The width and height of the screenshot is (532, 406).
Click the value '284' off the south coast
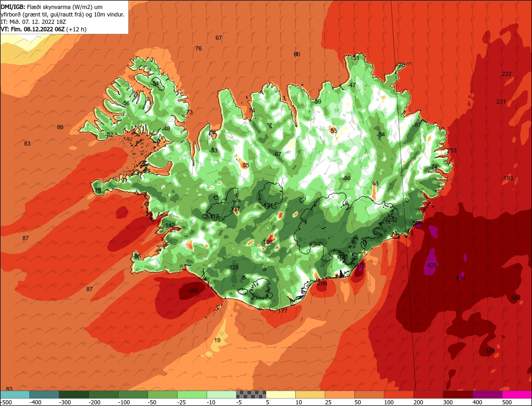click(x=322, y=283)
